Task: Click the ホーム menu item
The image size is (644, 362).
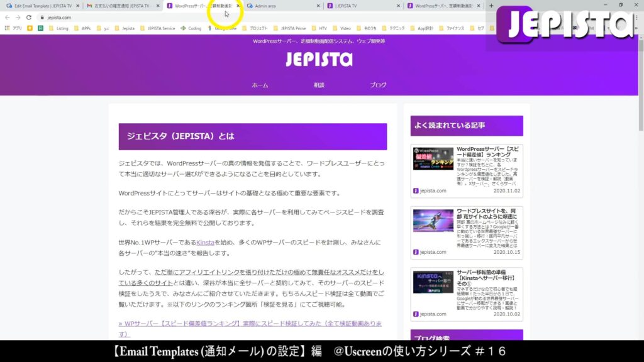Action: 260,85
